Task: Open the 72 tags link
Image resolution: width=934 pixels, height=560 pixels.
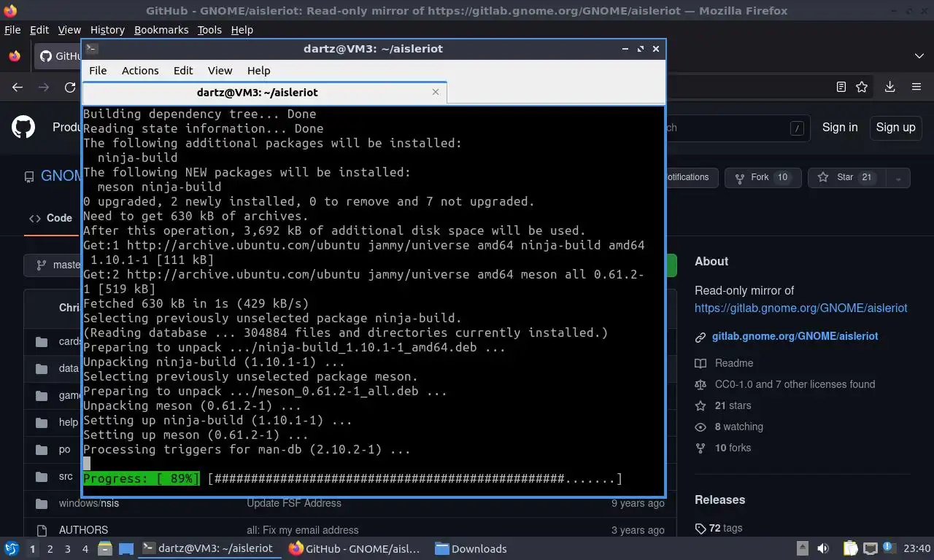Action: (725, 528)
